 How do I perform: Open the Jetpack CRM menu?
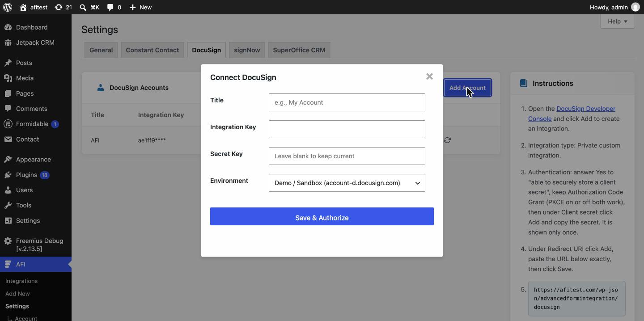point(36,42)
